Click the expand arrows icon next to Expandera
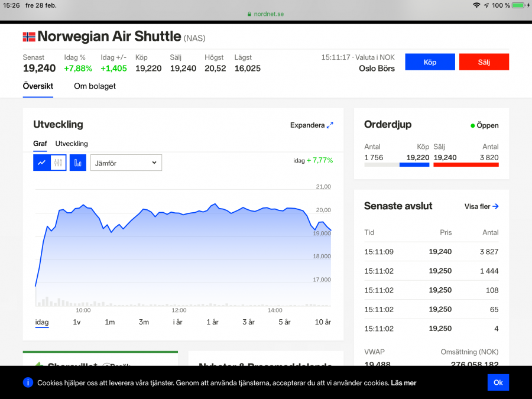 (330, 125)
